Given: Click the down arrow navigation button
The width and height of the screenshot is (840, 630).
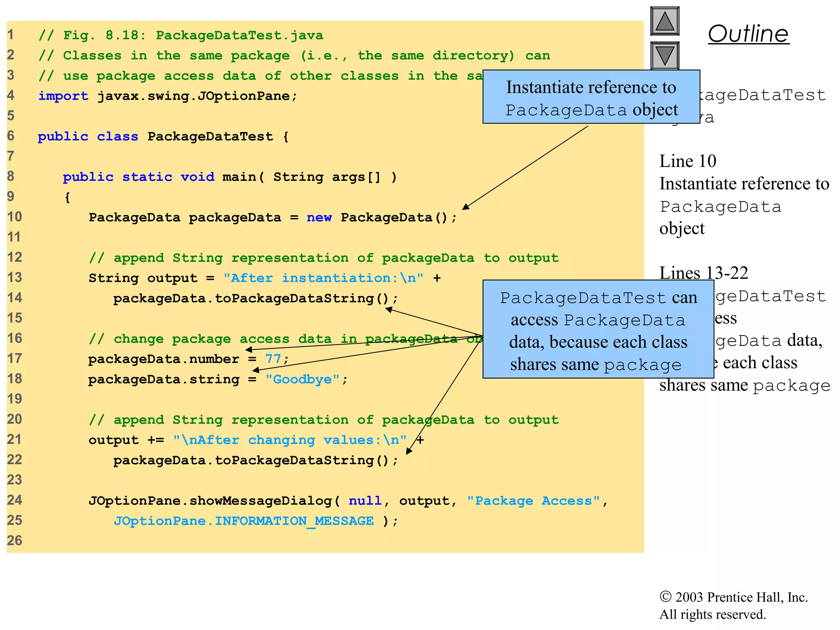Looking at the screenshot, I should click(664, 55).
